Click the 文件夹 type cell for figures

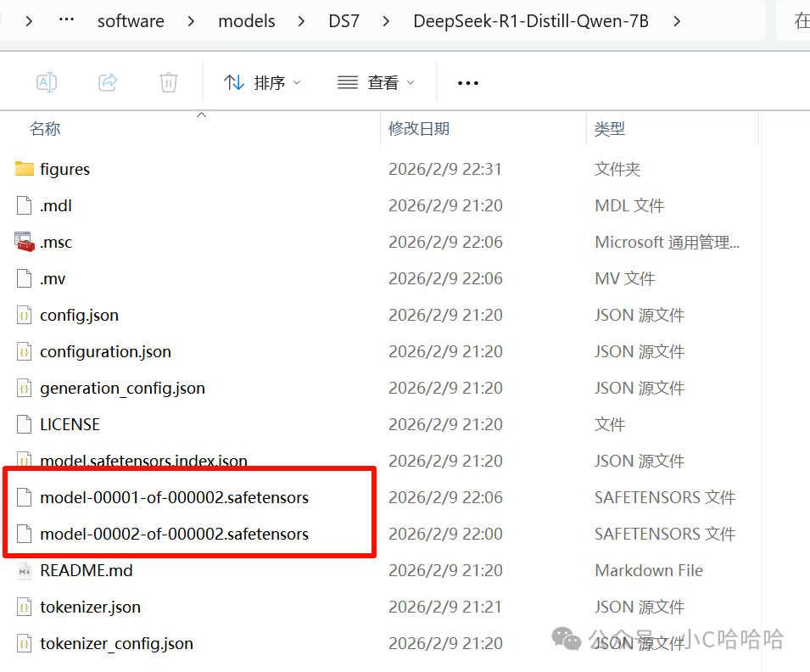click(617, 169)
